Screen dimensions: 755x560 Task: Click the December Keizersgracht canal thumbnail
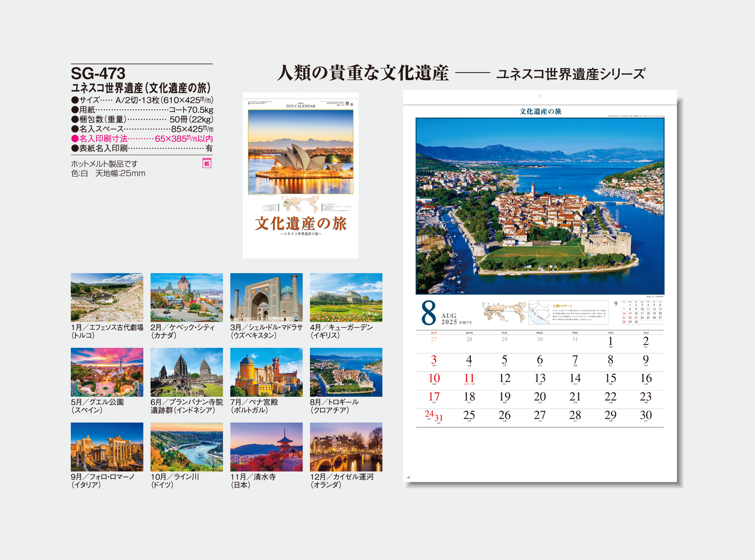pyautogui.click(x=346, y=447)
